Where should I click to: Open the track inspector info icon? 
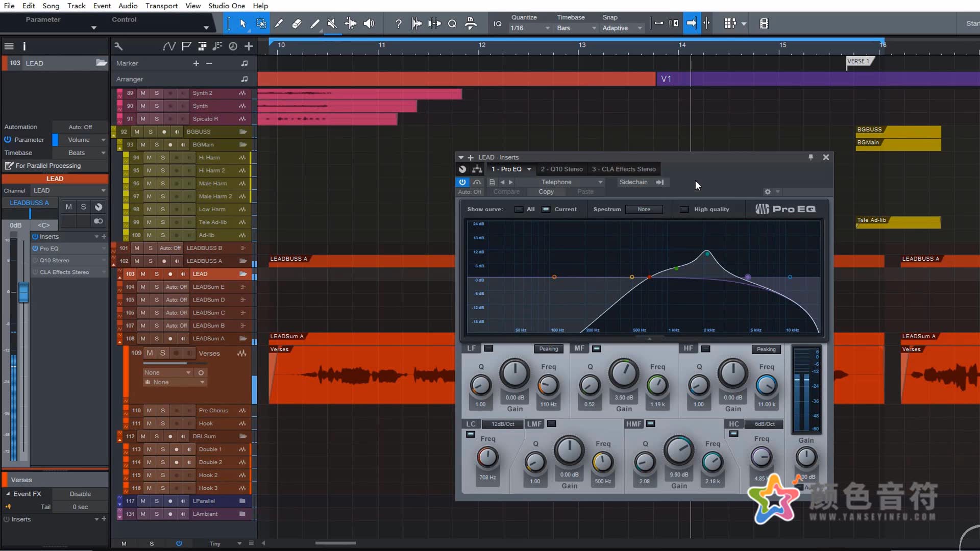tap(24, 46)
